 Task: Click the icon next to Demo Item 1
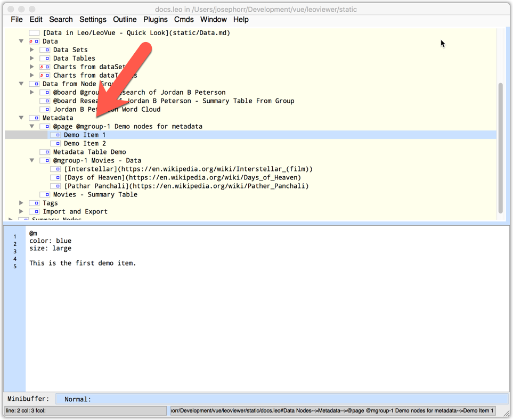click(55, 135)
